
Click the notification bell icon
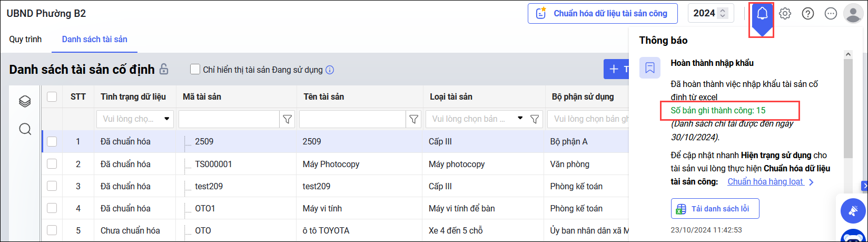[x=762, y=14]
